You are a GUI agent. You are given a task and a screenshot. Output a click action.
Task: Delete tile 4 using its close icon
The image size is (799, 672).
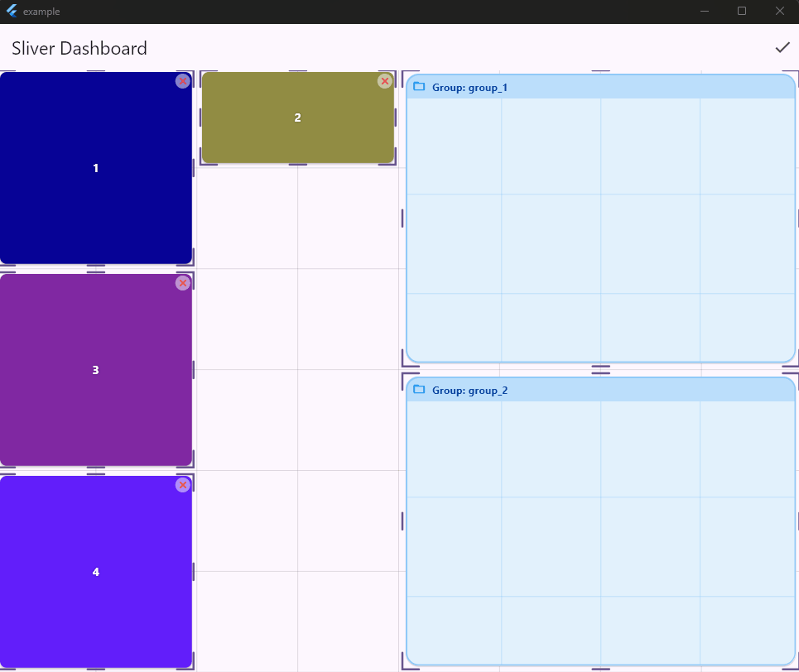tap(182, 485)
